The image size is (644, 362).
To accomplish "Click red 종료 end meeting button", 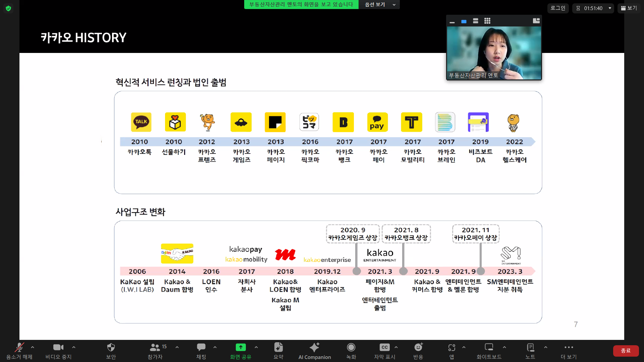I will pyautogui.click(x=626, y=351).
